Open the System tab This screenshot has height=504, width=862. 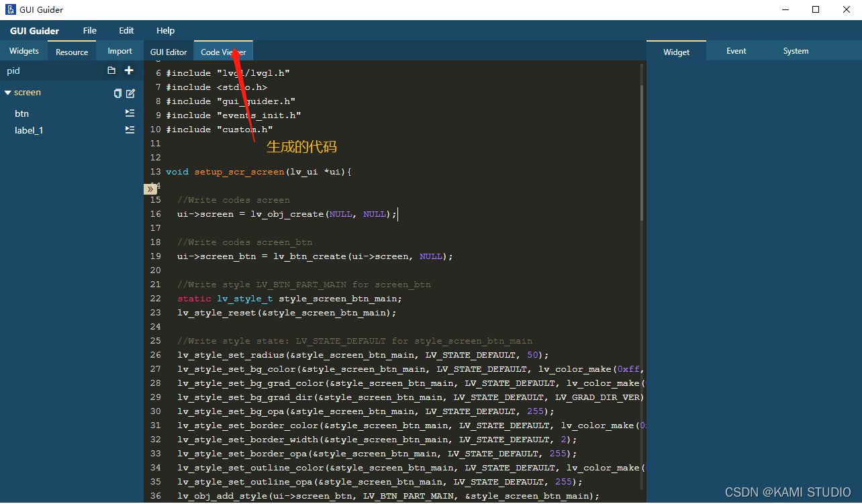(796, 51)
